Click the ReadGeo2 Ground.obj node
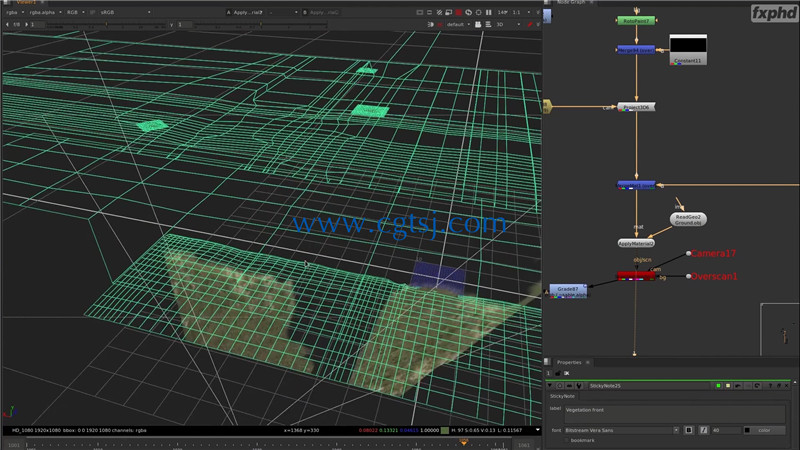 pos(688,219)
